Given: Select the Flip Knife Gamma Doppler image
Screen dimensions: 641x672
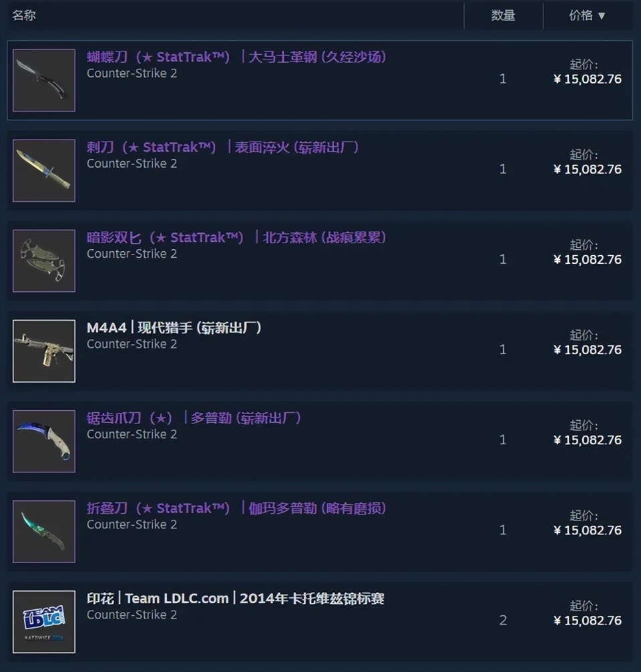Looking at the screenshot, I should pyautogui.click(x=44, y=532).
